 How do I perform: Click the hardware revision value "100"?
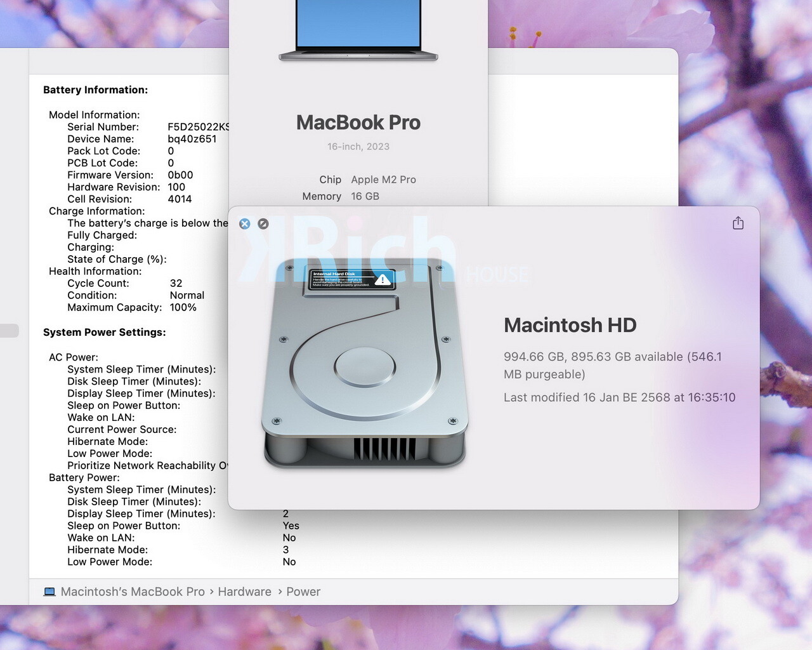click(x=176, y=187)
